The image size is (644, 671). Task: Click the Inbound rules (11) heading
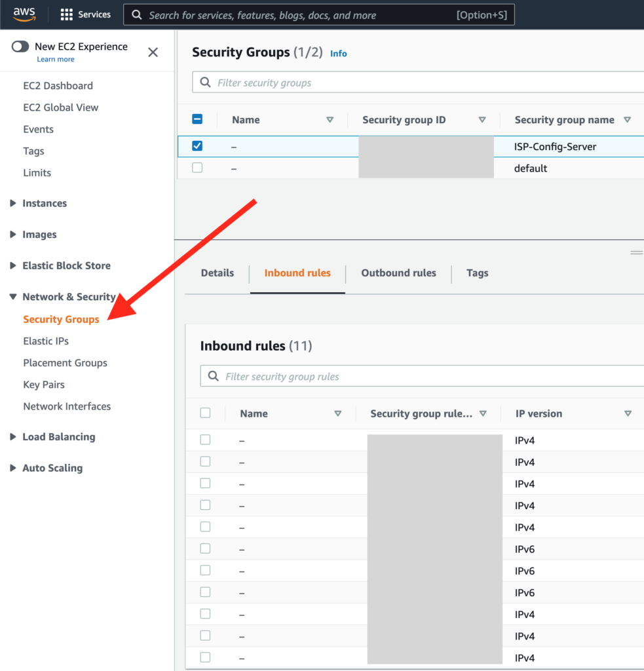(256, 346)
